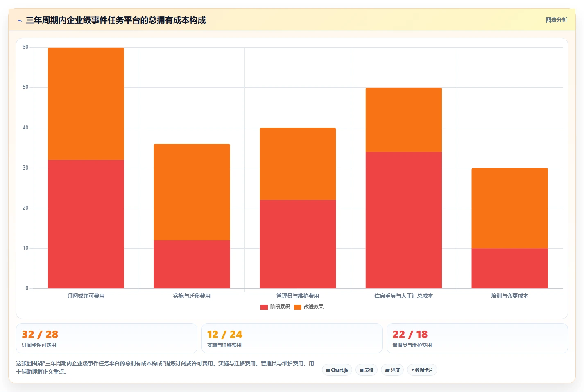Click the y-axis value 30
Screen dimensions: 584x392
(x=25, y=168)
